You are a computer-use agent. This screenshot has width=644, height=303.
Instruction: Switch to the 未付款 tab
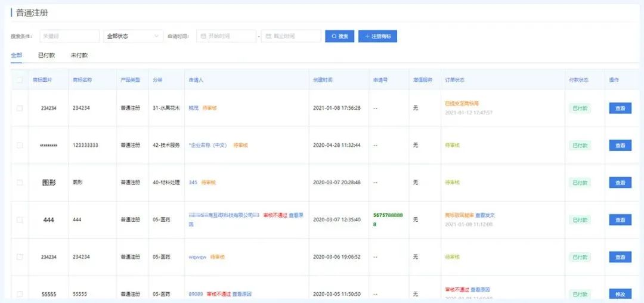point(79,55)
